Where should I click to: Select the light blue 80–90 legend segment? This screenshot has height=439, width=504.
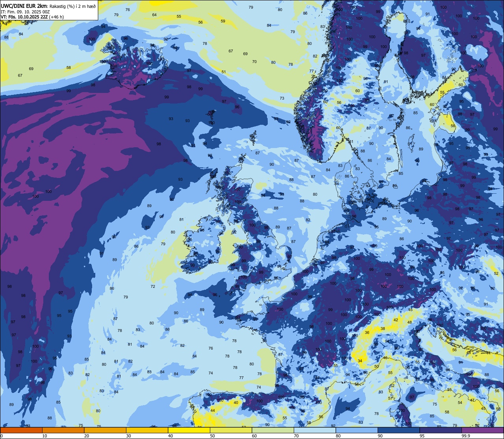pos(357,430)
